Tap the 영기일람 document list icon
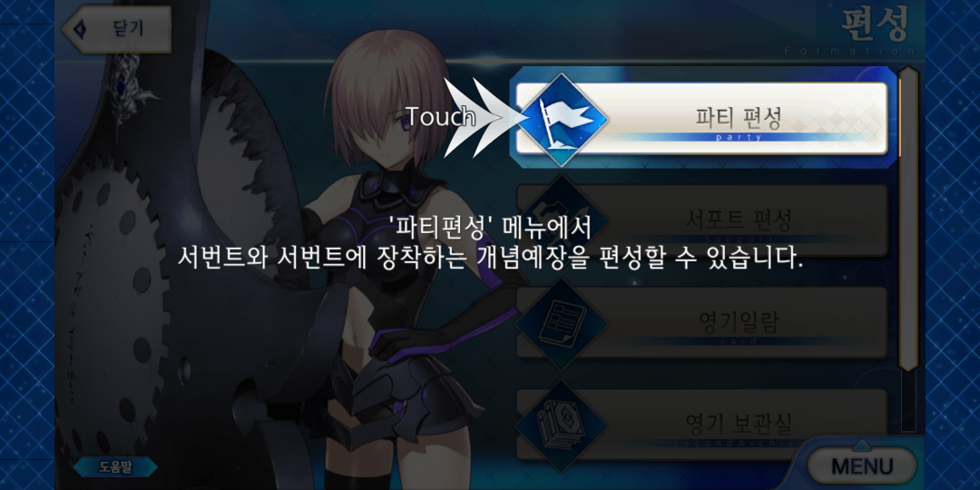Viewport: 980px width, 490px height. point(562,324)
